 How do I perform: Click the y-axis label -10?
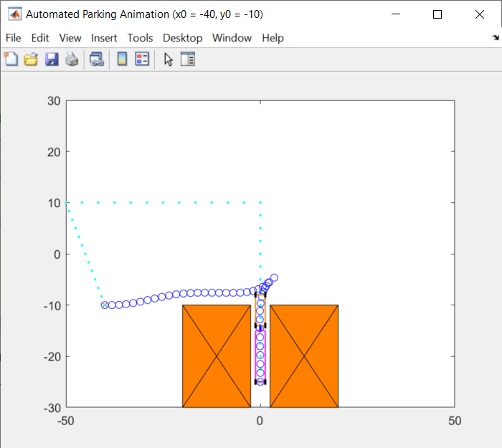(52, 305)
